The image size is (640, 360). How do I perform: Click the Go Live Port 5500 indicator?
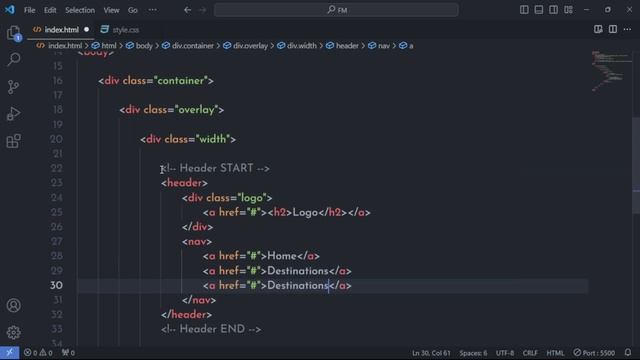594,353
